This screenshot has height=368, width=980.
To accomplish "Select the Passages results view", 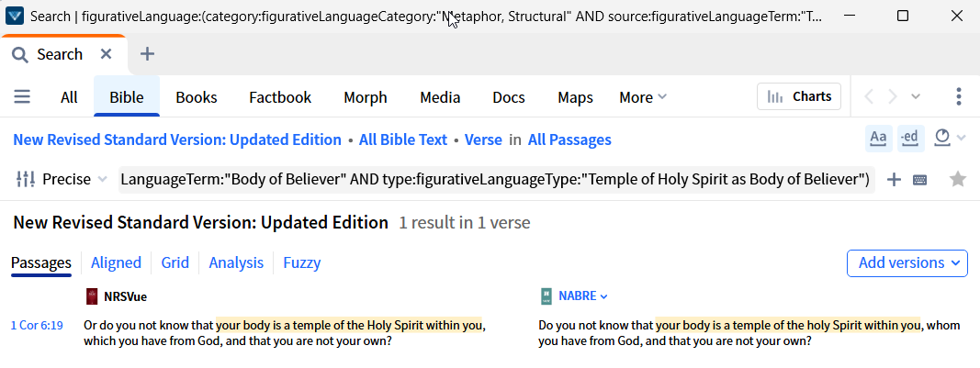I will click(41, 263).
